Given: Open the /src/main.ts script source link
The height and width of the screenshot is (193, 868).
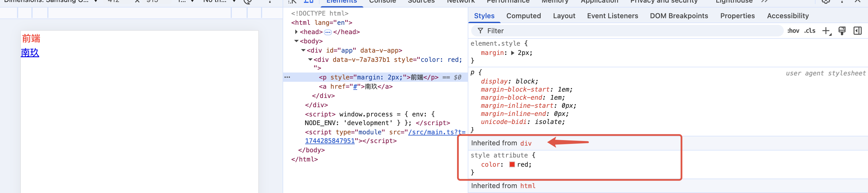Looking at the screenshot, I should (x=436, y=132).
